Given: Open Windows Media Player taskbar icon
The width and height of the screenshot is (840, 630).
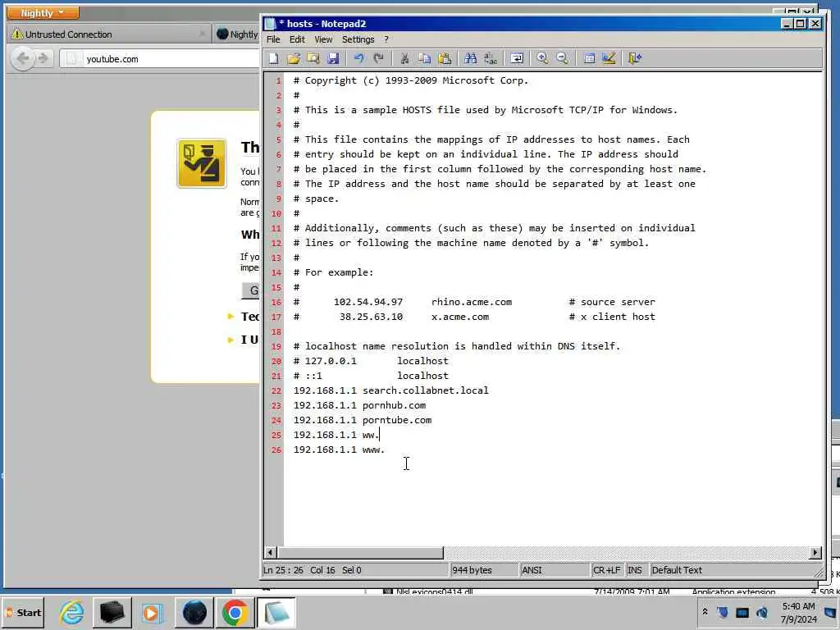Looking at the screenshot, I should [152, 612].
